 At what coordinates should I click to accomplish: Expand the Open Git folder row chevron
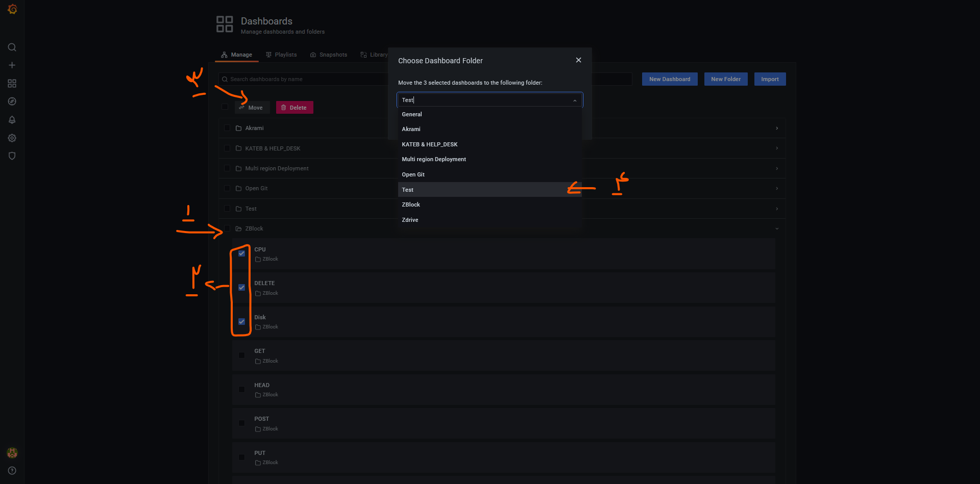click(777, 189)
